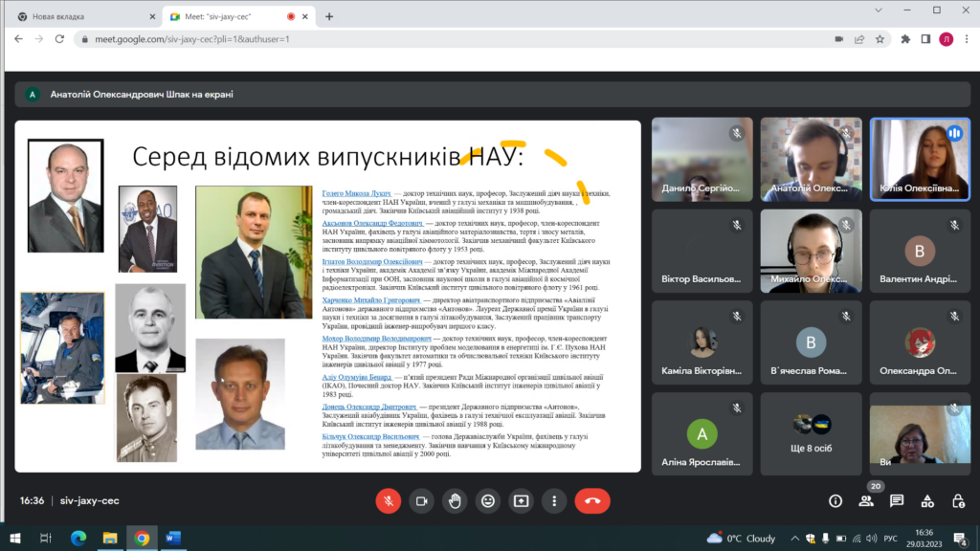Unmute the microphone in Meet

coord(389,500)
